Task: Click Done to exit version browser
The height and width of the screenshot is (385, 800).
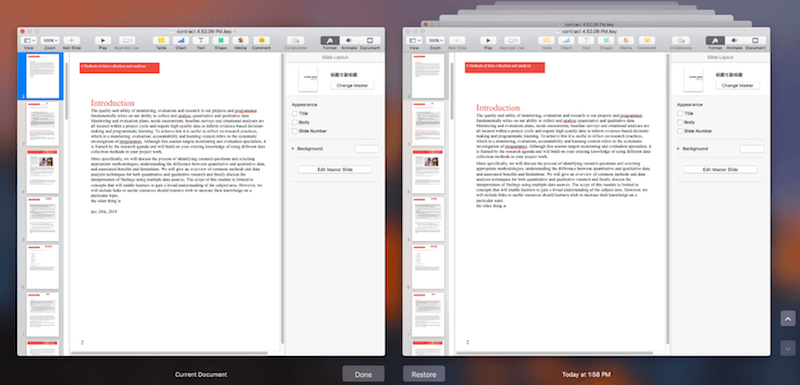Action: click(x=363, y=374)
